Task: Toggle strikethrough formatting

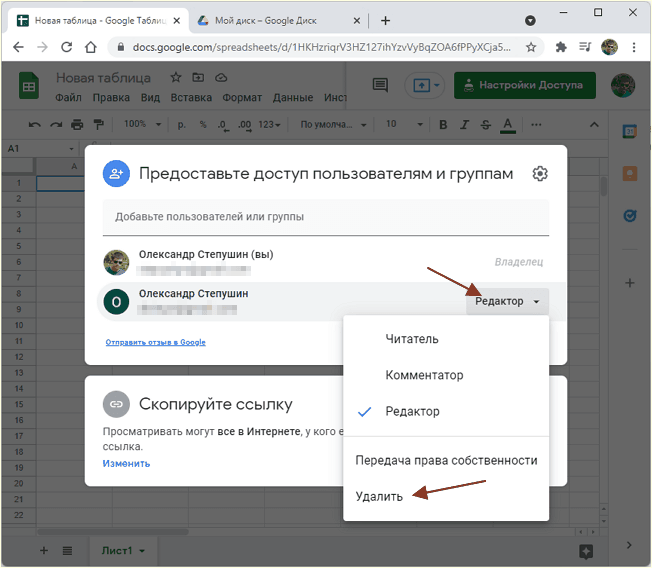Action: pos(485,125)
